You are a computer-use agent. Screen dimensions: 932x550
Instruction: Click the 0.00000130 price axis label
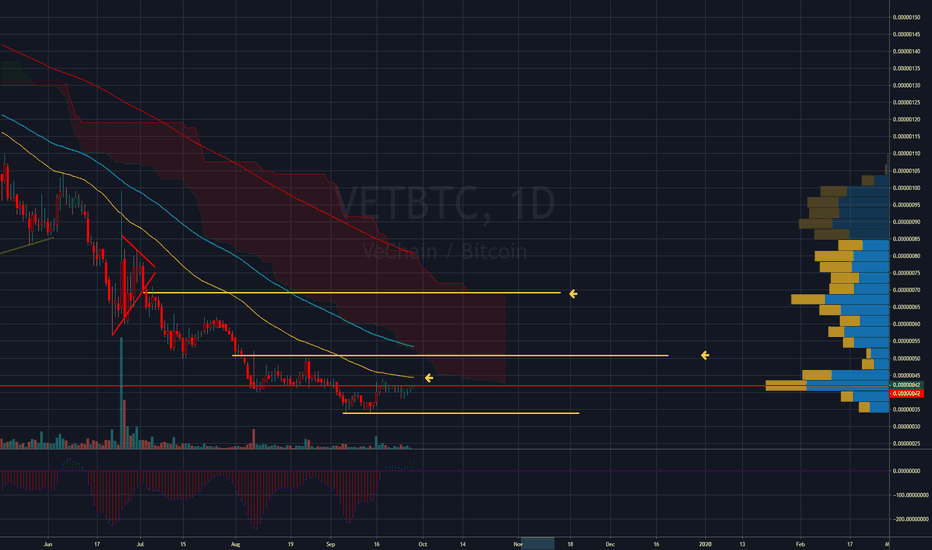point(906,86)
